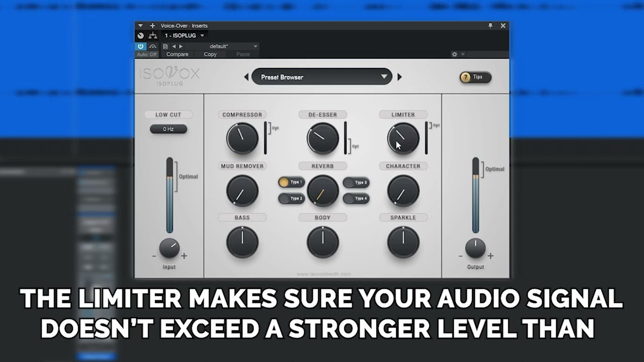
Task: Open the Preset Browser dropdown
Action: [x=322, y=77]
